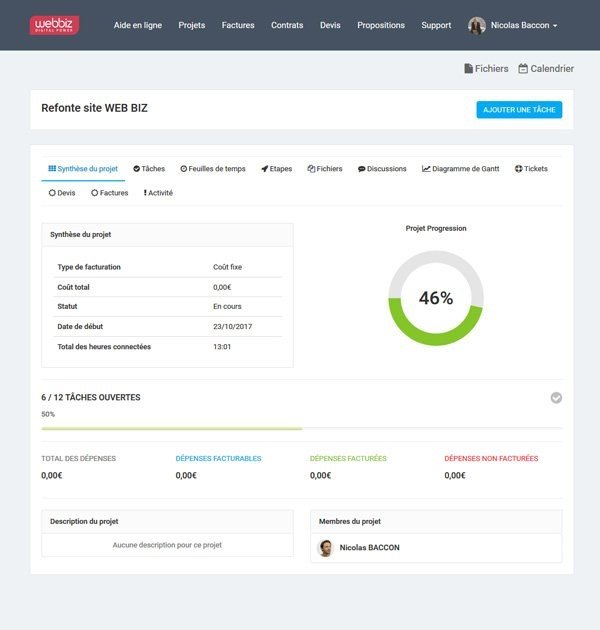Image resolution: width=600 pixels, height=630 pixels.
Task: Select the Fichiers tab in the project tabs
Action: [325, 169]
